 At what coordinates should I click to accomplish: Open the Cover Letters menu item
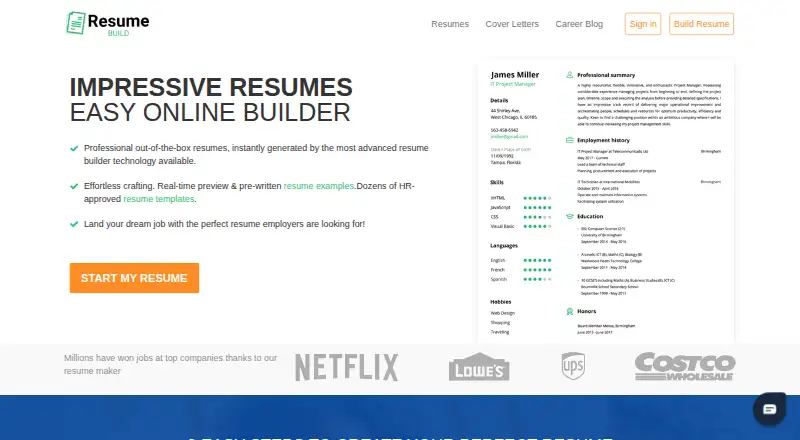(512, 24)
